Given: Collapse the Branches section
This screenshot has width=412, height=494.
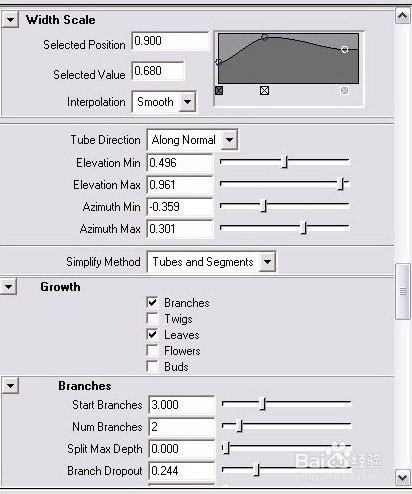Looking at the screenshot, I should (x=10, y=386).
